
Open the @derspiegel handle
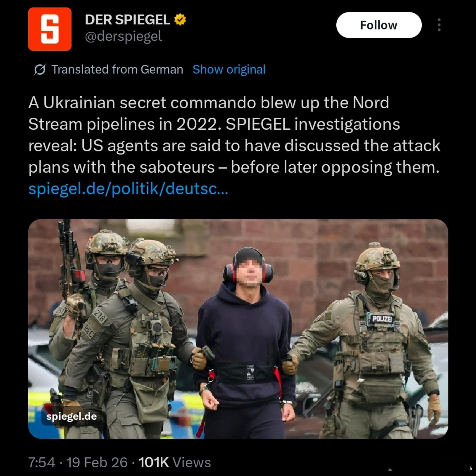(123, 36)
